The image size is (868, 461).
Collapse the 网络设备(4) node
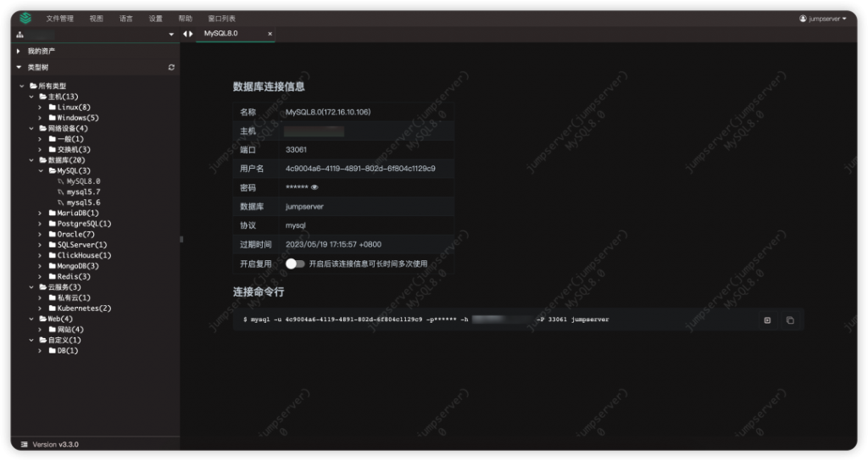click(31, 129)
